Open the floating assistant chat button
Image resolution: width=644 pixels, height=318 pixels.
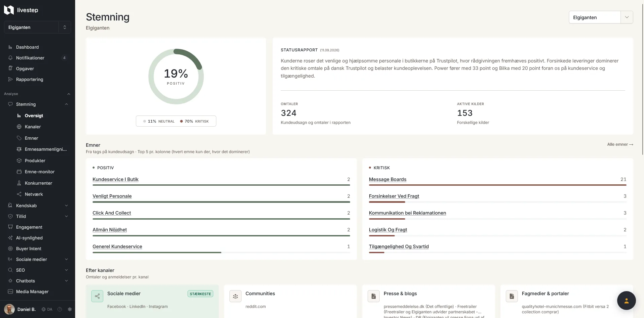pyautogui.click(x=626, y=301)
